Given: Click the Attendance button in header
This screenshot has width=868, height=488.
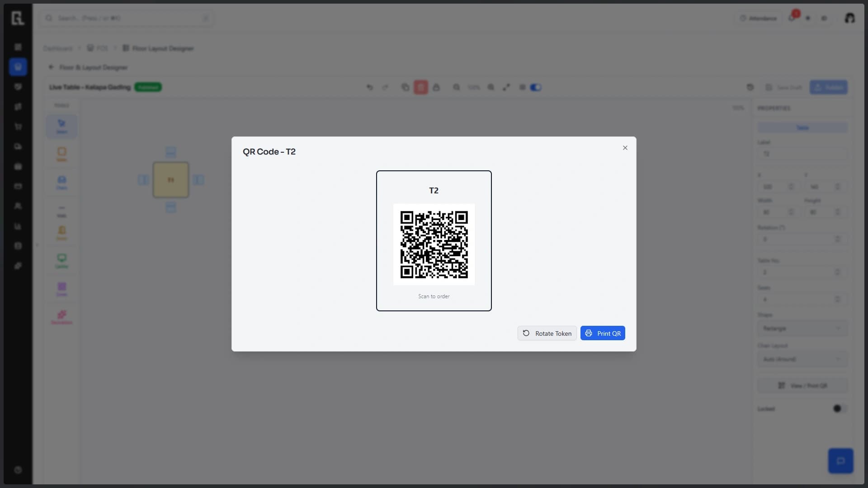Looking at the screenshot, I should click(x=758, y=18).
